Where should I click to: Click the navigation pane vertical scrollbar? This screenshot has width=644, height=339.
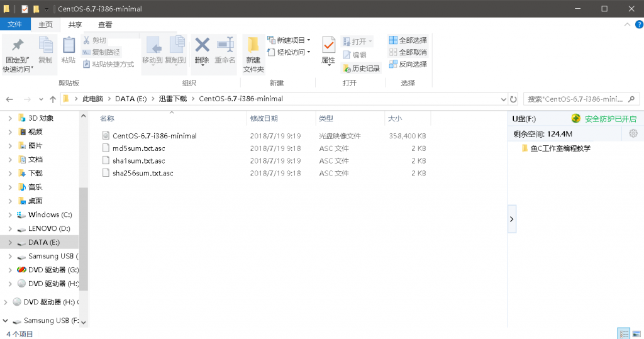coord(83,239)
